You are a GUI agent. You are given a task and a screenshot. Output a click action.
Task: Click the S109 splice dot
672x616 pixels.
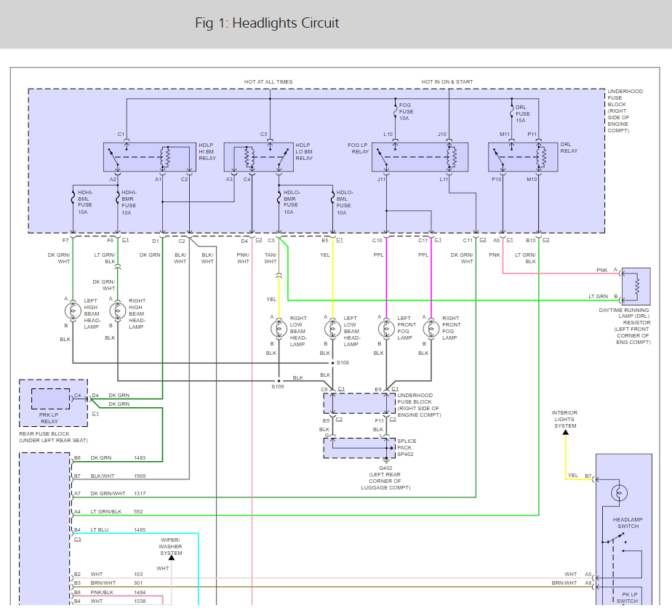point(279,380)
